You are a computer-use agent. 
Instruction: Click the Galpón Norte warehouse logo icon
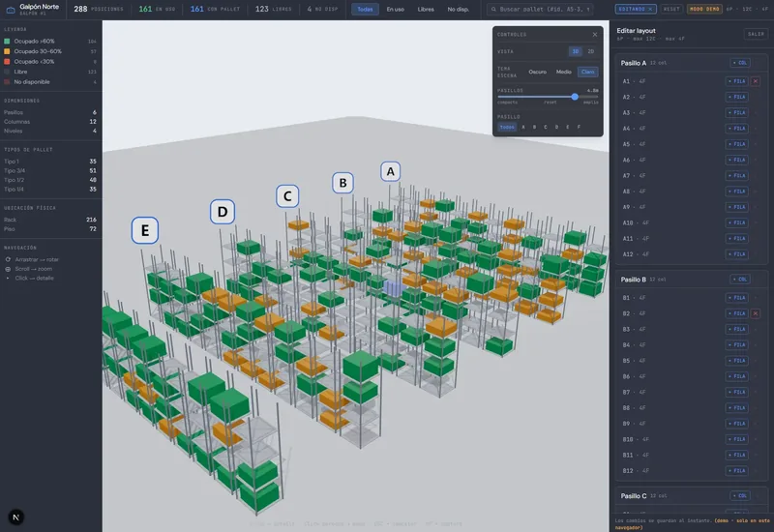pos(11,10)
